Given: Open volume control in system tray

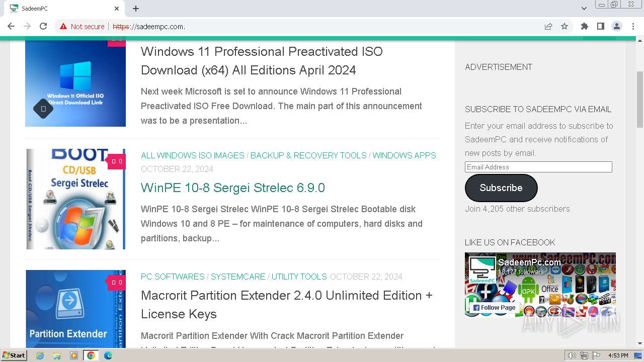Looking at the screenshot, I should [x=572, y=355].
